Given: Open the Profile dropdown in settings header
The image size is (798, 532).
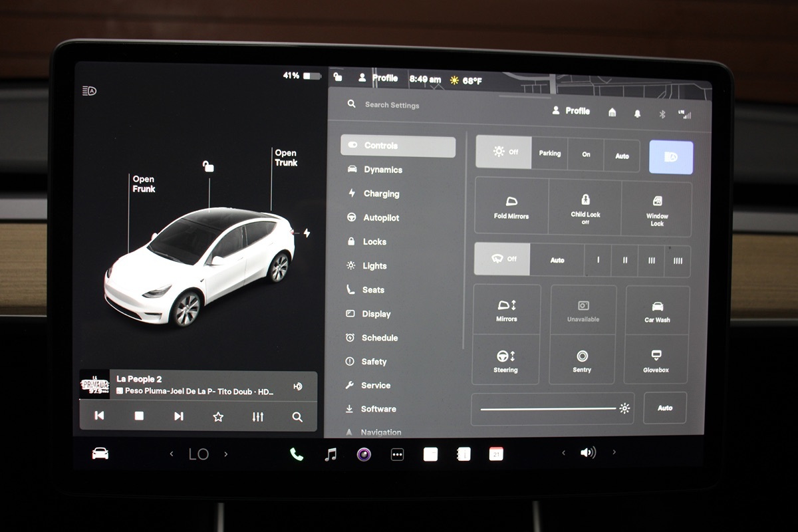Looking at the screenshot, I should tap(571, 111).
